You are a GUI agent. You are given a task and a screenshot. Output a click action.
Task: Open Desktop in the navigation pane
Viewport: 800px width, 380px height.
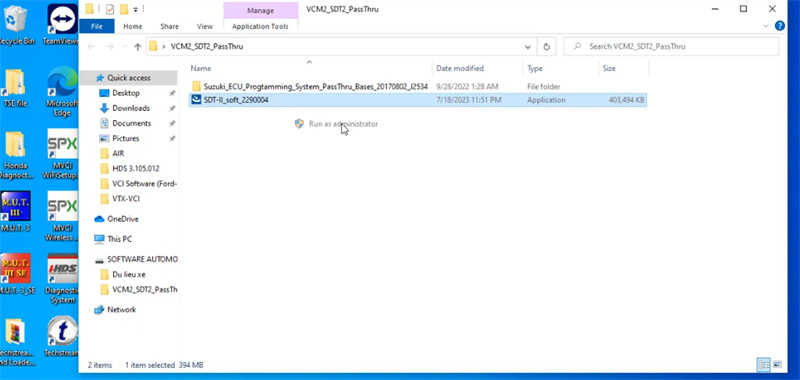pos(126,93)
